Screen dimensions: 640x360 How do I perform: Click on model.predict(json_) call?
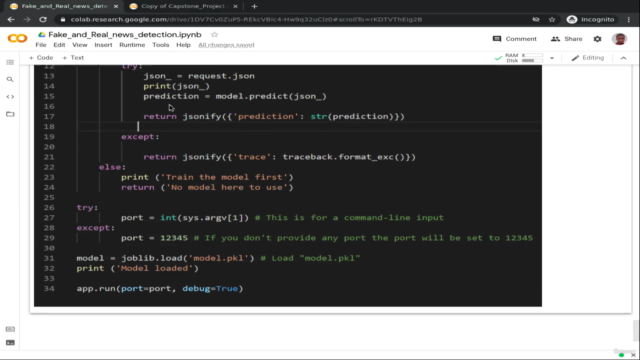coord(271,96)
